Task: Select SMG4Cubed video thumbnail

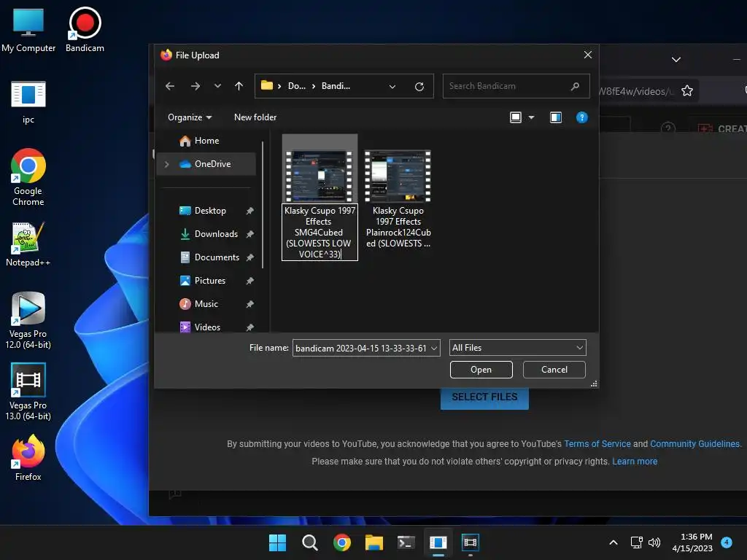Action: 320,176
